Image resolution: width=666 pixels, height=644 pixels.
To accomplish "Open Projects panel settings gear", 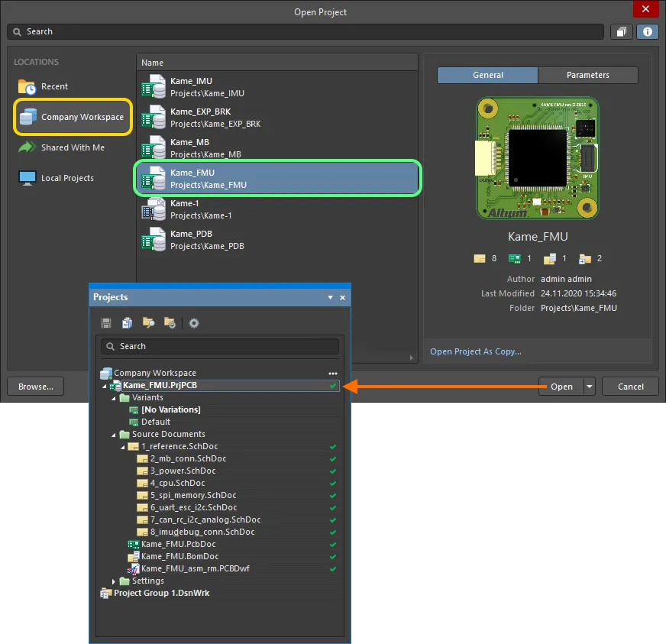I will tap(194, 323).
